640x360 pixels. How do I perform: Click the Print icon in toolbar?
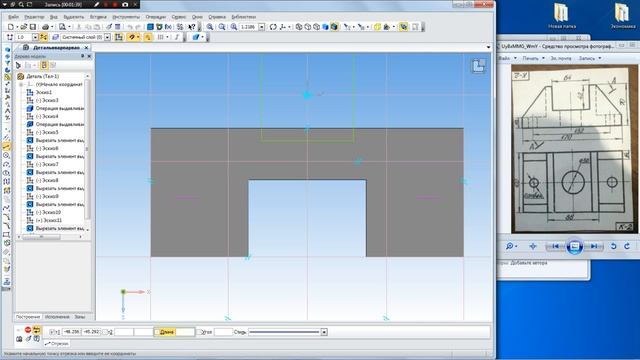[x=45, y=27]
